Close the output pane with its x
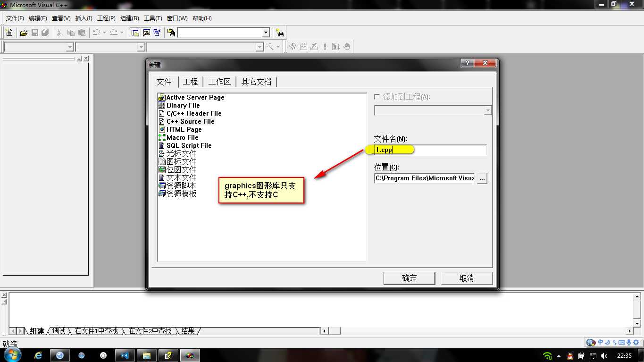This screenshot has height=362, width=644. click(5, 295)
